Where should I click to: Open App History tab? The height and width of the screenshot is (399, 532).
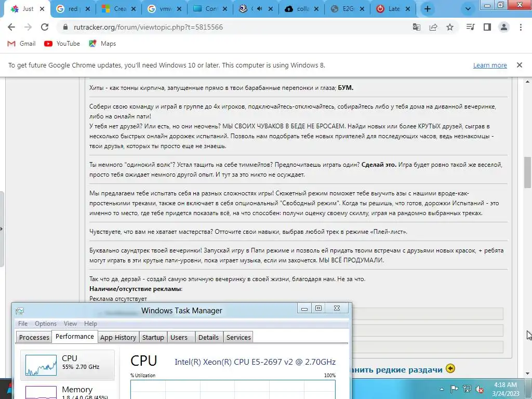coord(118,337)
